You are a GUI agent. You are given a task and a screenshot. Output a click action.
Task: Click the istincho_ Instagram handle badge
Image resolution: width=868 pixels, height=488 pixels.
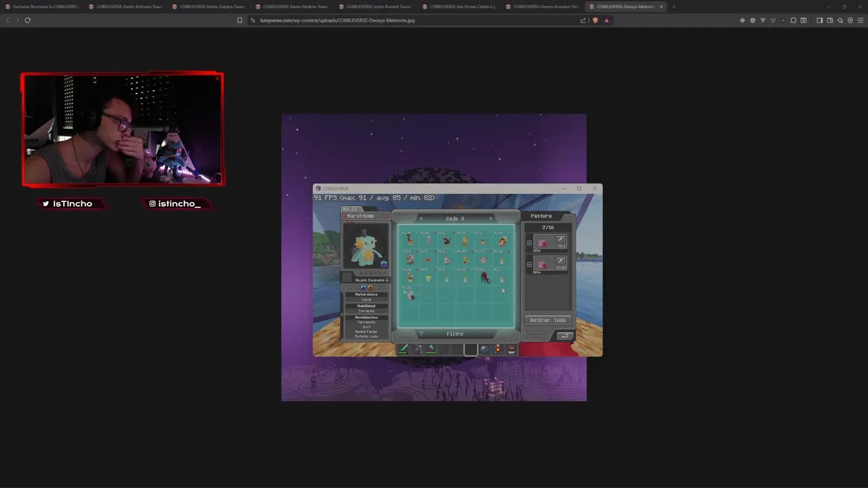click(x=179, y=203)
